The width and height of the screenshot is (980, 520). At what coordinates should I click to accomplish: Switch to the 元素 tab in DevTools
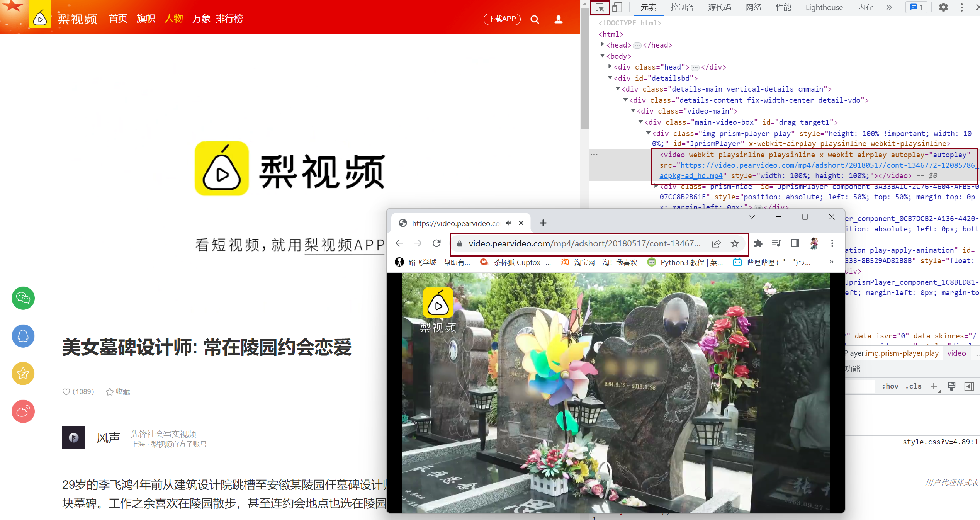click(x=648, y=7)
